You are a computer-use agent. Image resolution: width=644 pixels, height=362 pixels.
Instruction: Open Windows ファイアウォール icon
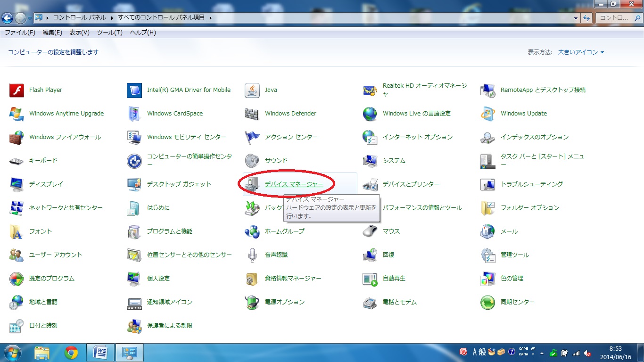pyautogui.click(x=17, y=137)
